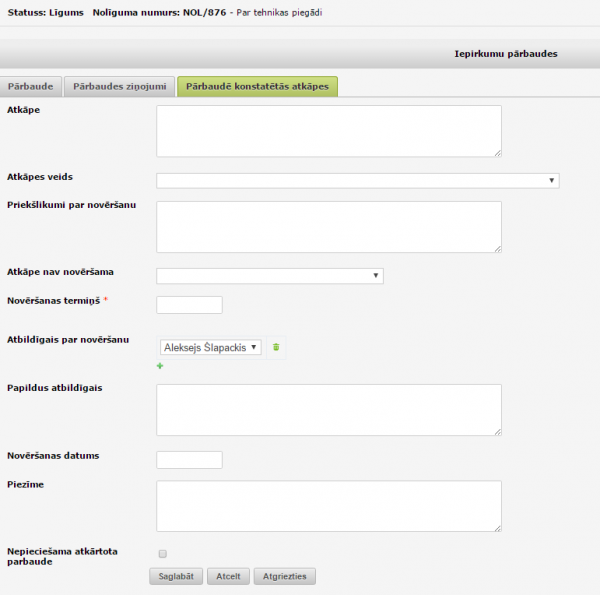Focus the Papildus atbildīgais text area

click(x=328, y=410)
